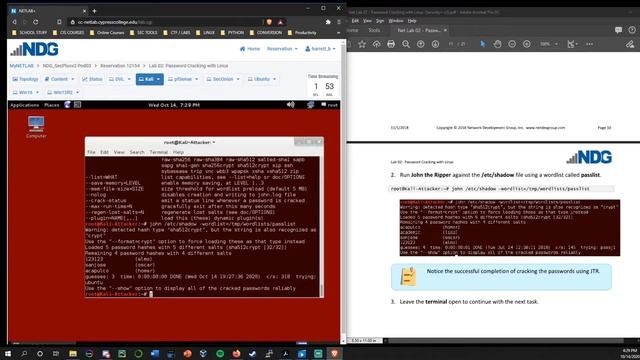
Task: Select the SecOnion machine tab
Action: click(x=223, y=79)
